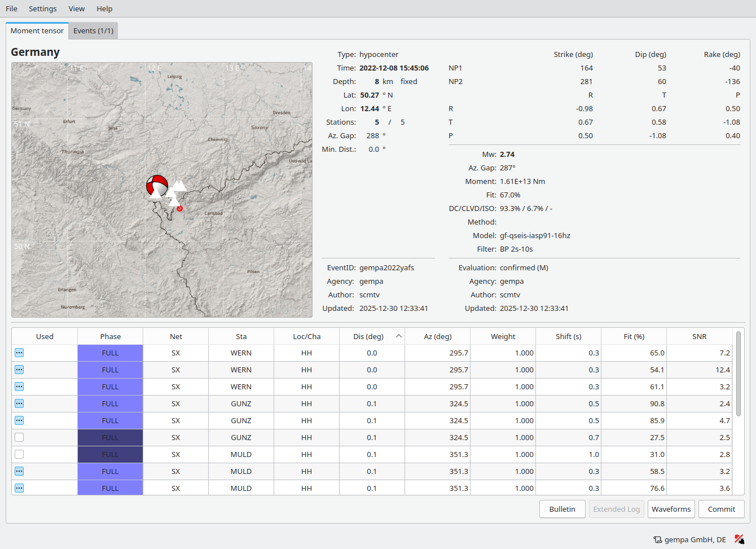
Task: Click the scroll icon beside gempa GmbH, DE
Action: (657, 540)
